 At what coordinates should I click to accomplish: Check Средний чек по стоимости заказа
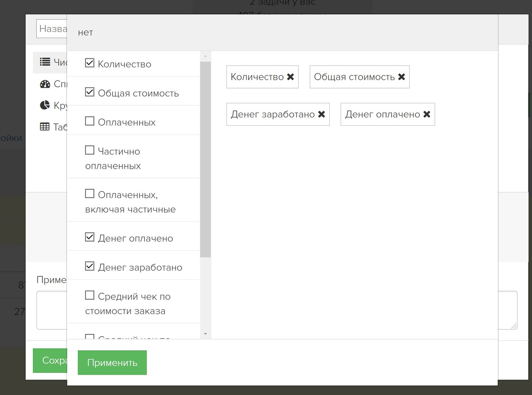(x=90, y=295)
